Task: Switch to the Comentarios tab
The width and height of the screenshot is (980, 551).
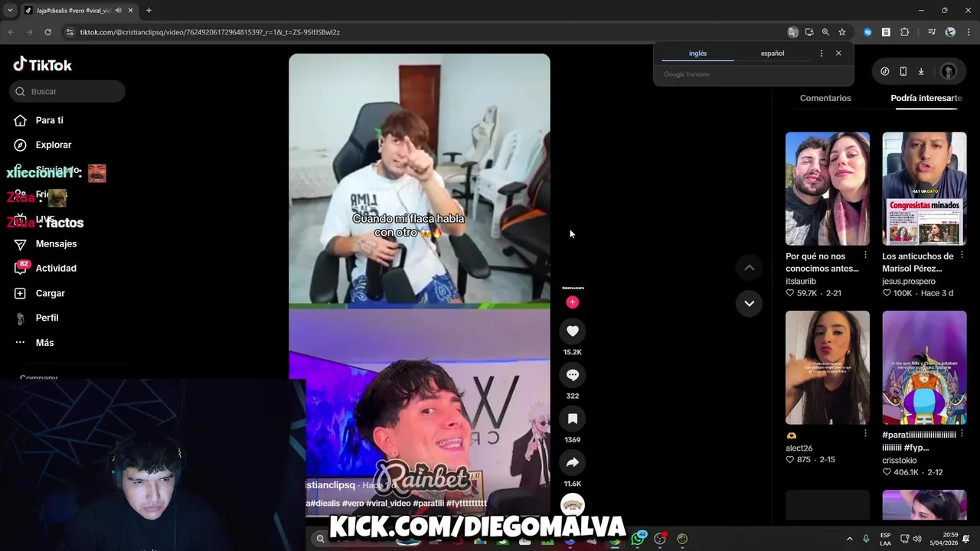Action: tap(825, 98)
